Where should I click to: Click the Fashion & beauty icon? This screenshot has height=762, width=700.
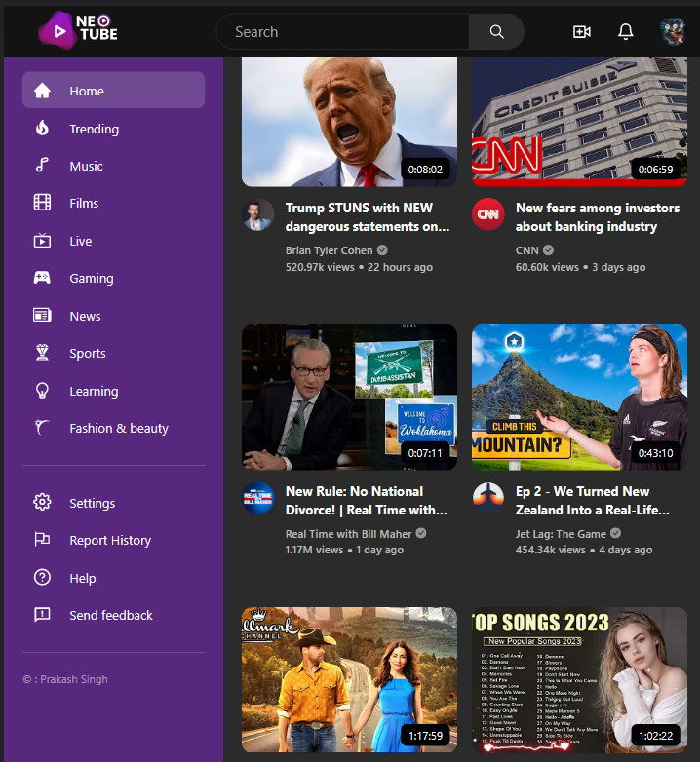42,427
